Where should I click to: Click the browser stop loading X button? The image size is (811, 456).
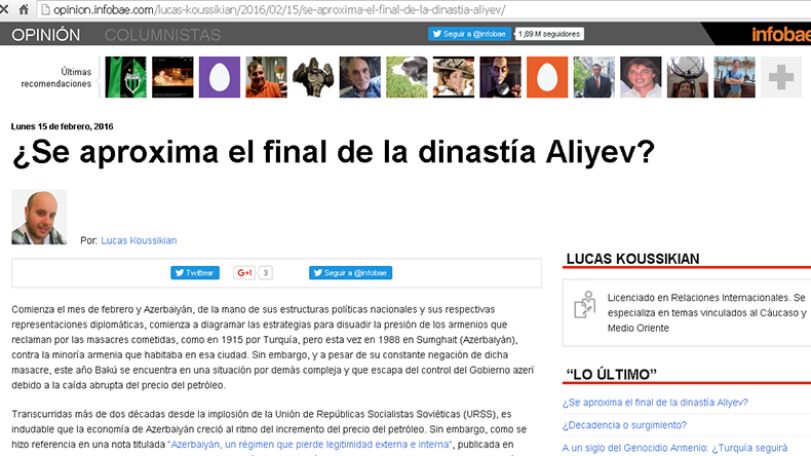pos(4,9)
